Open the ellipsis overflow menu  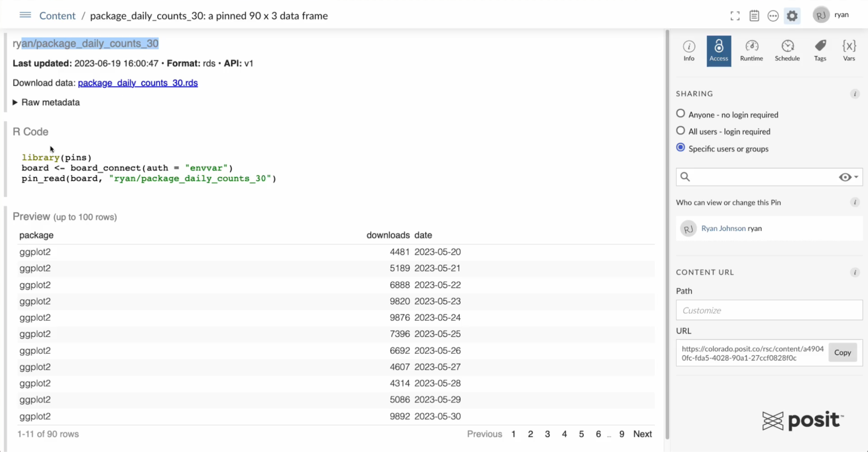[x=773, y=15]
